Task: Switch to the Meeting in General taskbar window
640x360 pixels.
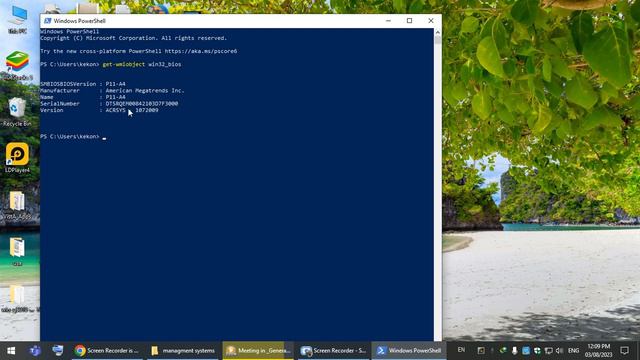Action: (258, 351)
